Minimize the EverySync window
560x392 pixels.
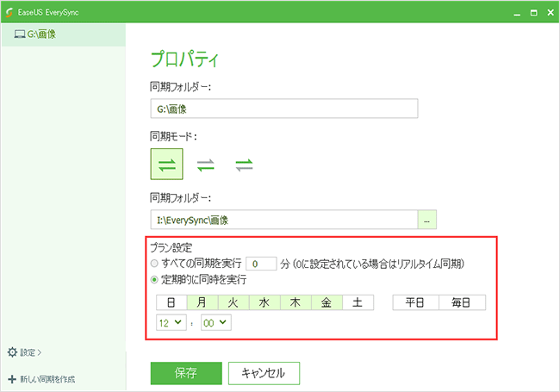pyautogui.click(x=517, y=13)
